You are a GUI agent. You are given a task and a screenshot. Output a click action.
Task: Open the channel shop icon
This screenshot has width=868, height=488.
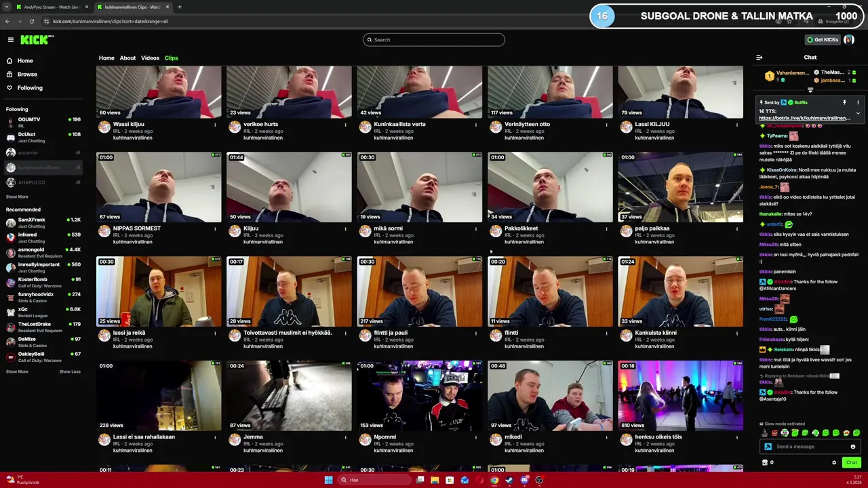(x=765, y=463)
